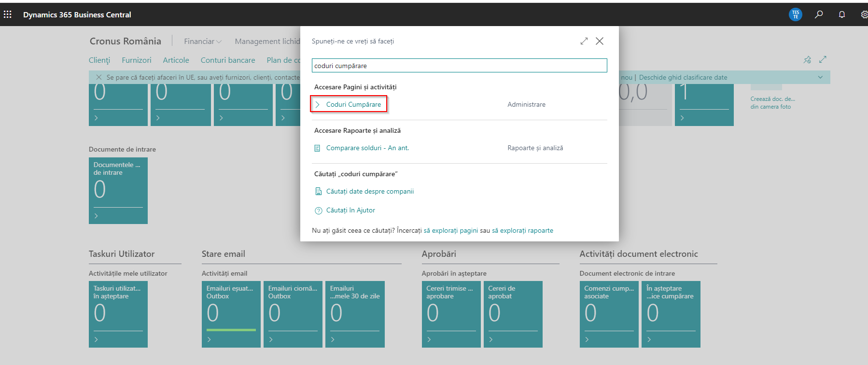868x365 pixels.
Task: Click 'Deschide ghid clasificare date' link
Action: tap(683, 77)
